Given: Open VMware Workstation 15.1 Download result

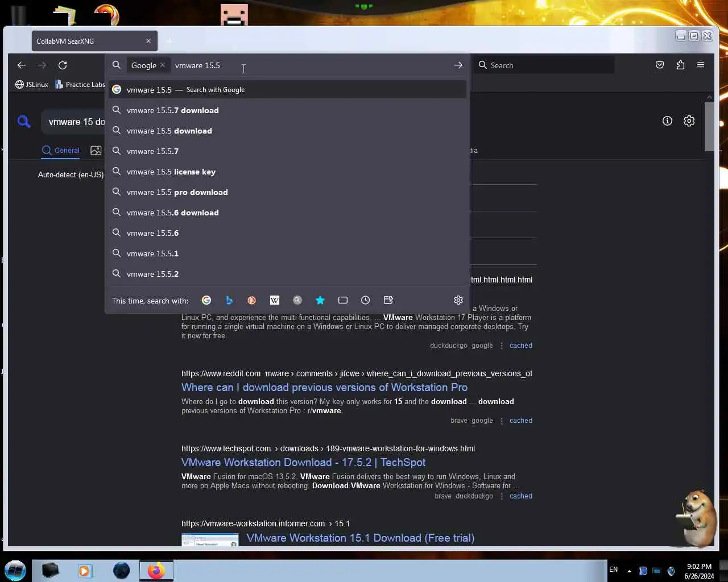Looking at the screenshot, I should pyautogui.click(x=361, y=538).
